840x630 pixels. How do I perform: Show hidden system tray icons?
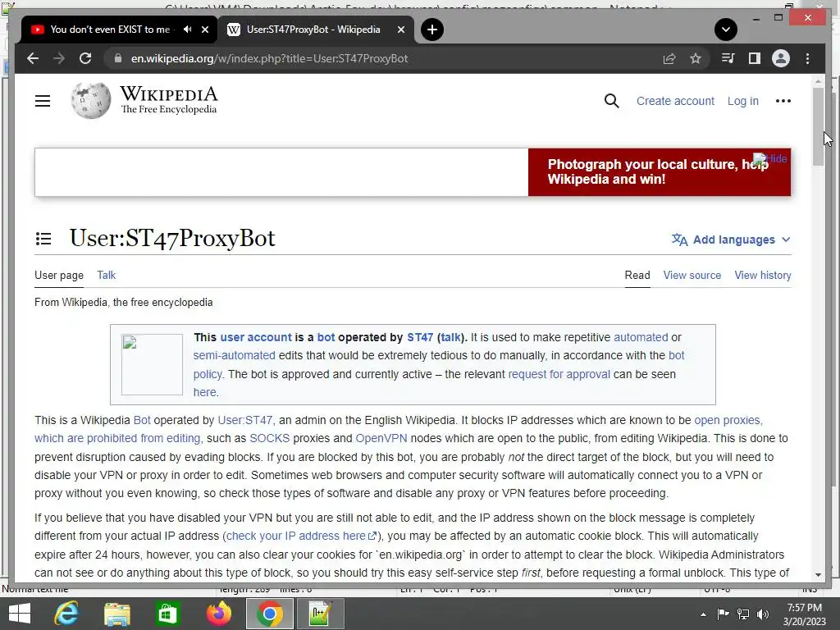click(x=703, y=614)
